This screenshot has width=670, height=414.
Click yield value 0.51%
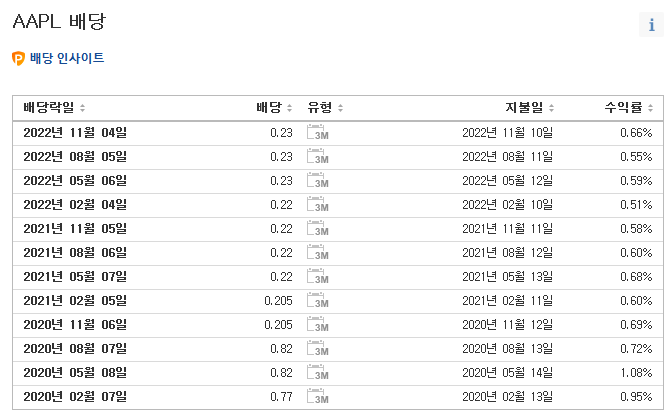coord(636,205)
